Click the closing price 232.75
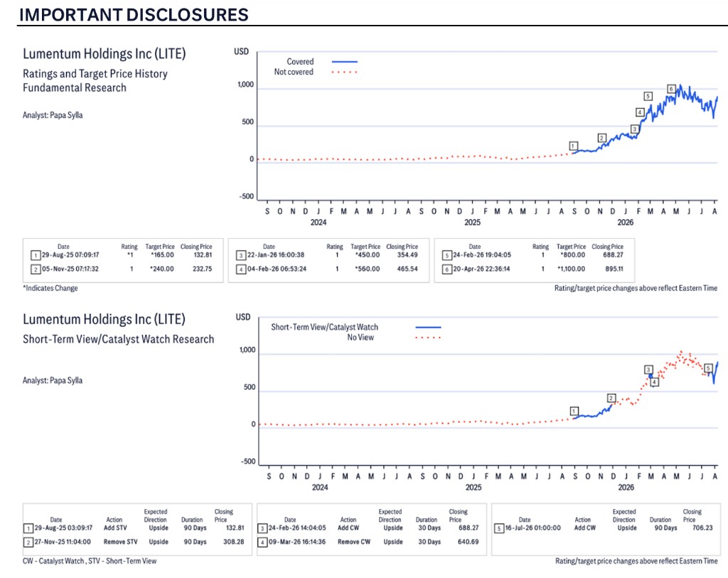The width and height of the screenshot is (728, 578). [203, 269]
